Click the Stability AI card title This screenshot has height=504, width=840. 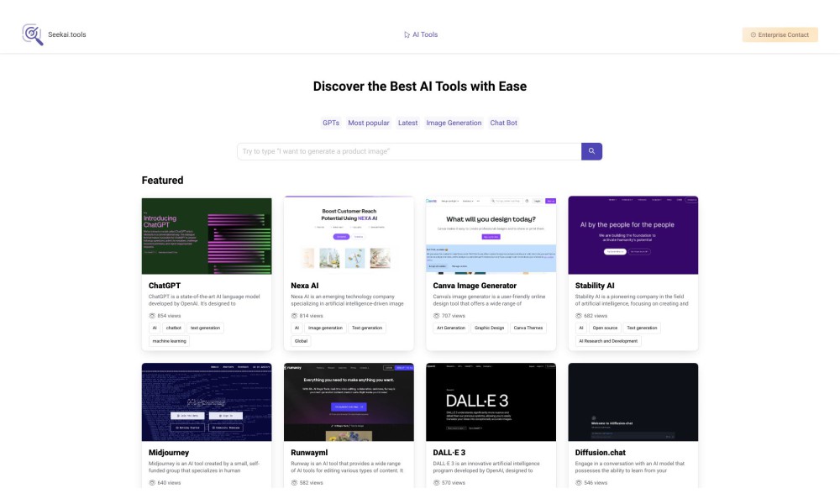click(595, 286)
